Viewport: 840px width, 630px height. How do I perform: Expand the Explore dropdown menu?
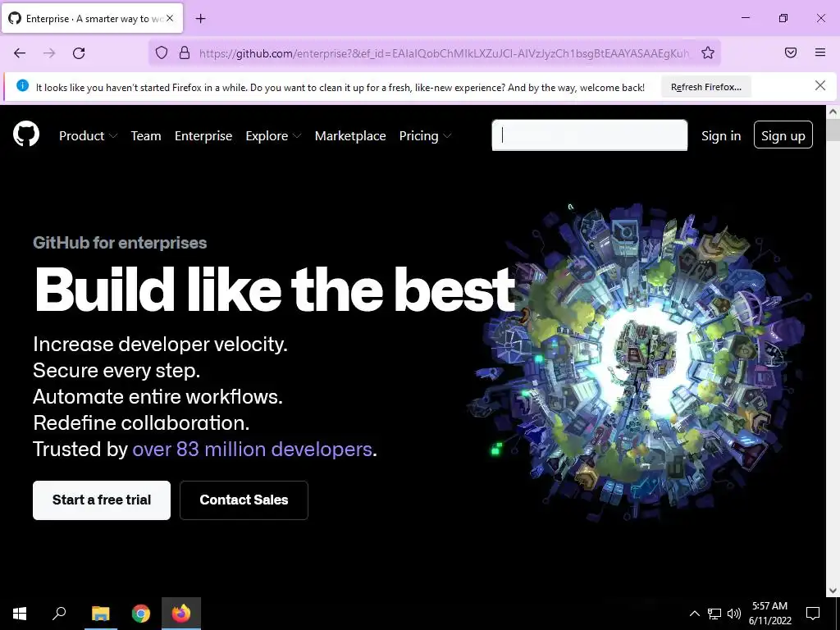coord(273,136)
